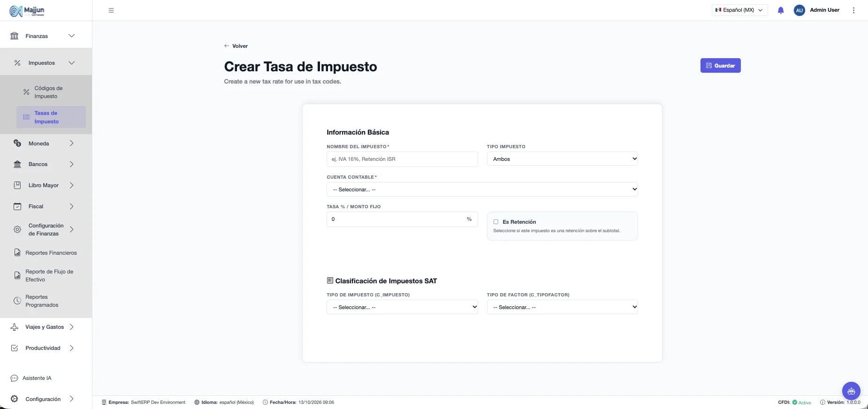Click the Tasa % / Monto Fijo field

click(402, 219)
